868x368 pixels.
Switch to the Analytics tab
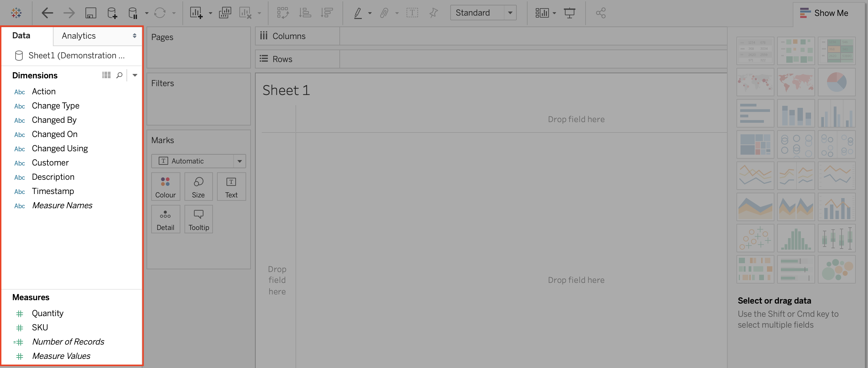click(79, 36)
